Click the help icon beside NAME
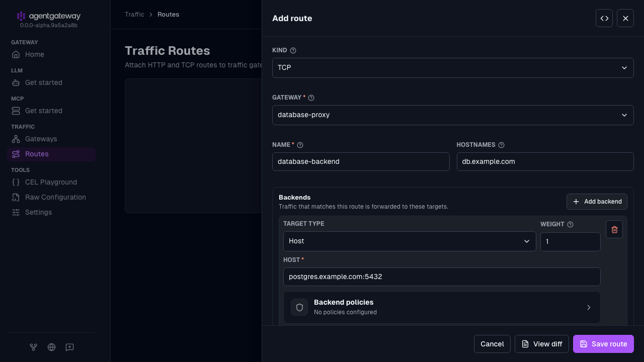Image resolution: width=644 pixels, height=362 pixels. (x=300, y=145)
